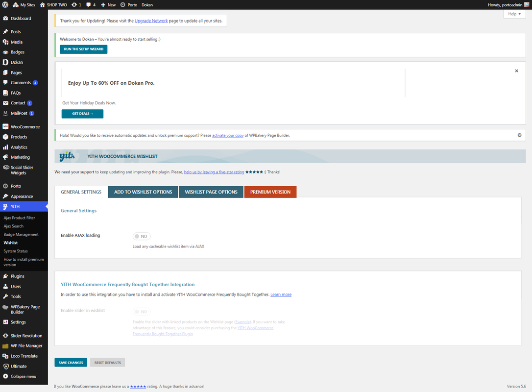Click the Badges eye icon
Viewport: 532px width, 392px height.
click(5, 52)
